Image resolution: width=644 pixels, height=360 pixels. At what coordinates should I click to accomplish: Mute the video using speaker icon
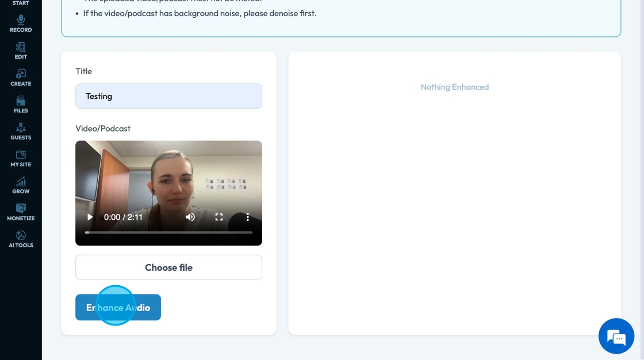[190, 217]
